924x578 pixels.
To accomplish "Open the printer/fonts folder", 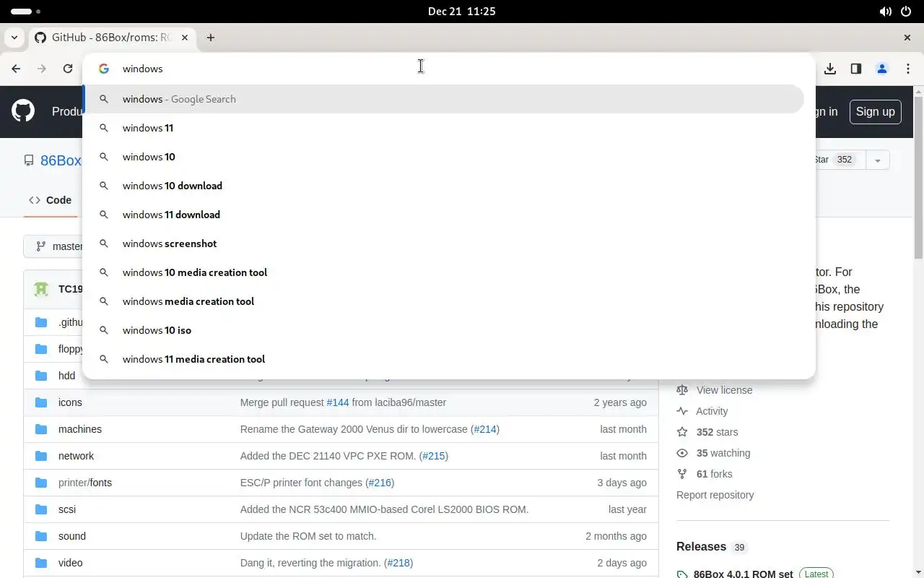I will pos(85,483).
